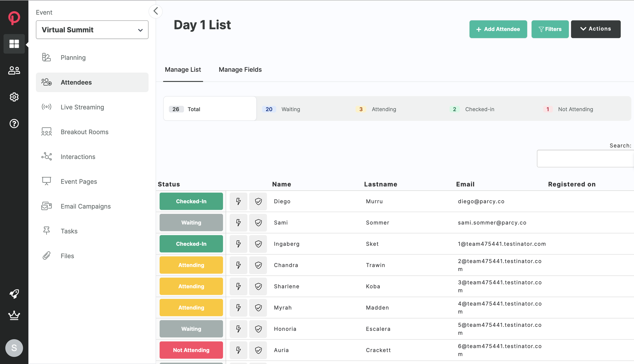Open the crown upgrade icon

[x=14, y=315]
